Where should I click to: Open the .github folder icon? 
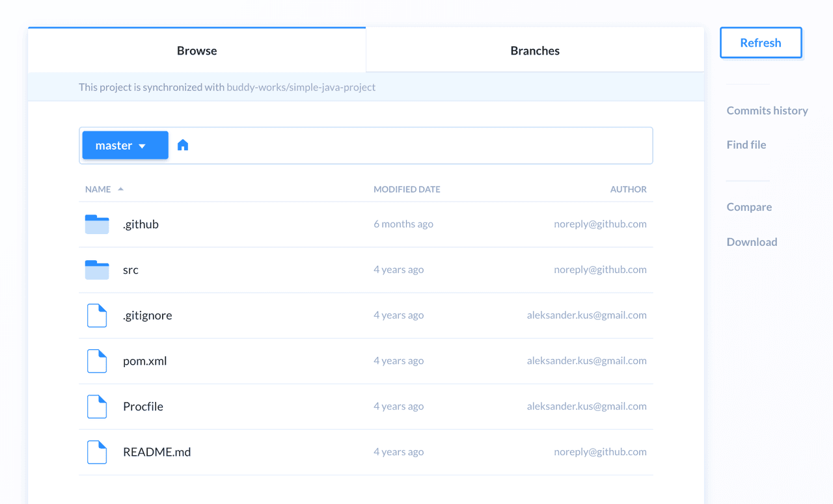coord(96,224)
